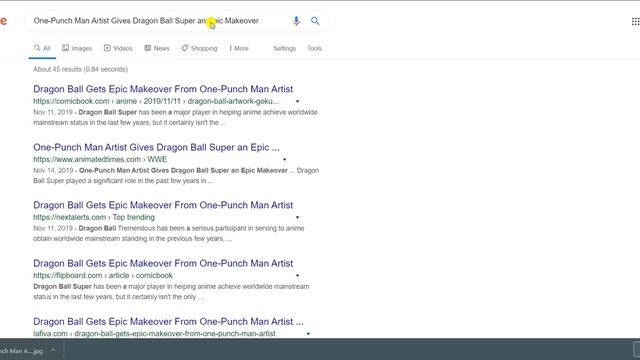This screenshot has height=360, width=640.
Task: Open animatedtimes.com result One-Punch Man Artist Gives
Action: (156, 147)
